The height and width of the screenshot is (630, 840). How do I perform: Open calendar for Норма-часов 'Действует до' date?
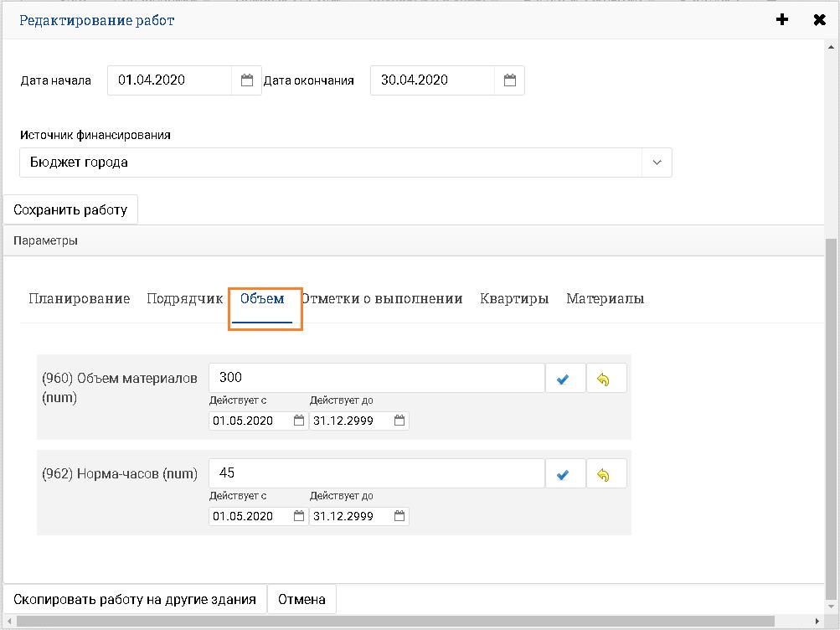click(x=399, y=516)
